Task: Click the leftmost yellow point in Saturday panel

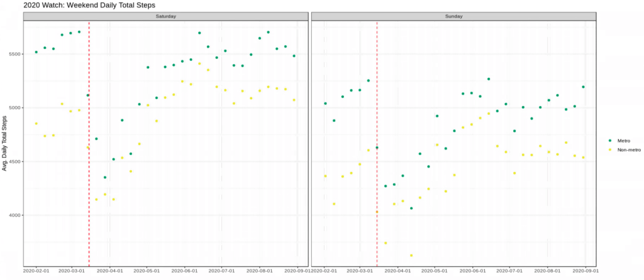Action: (36, 123)
